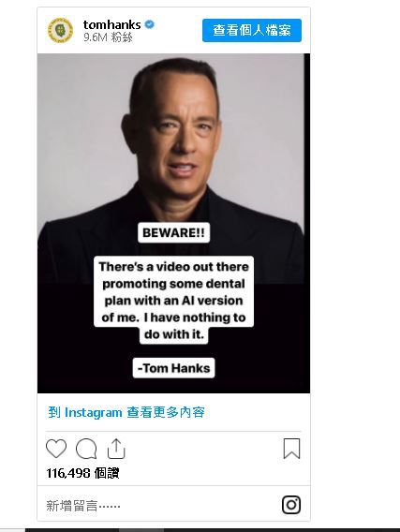The width and height of the screenshot is (400, 532).
Task: Follow the 到 Instagram 查看更多內容 link
Action: pos(126,412)
